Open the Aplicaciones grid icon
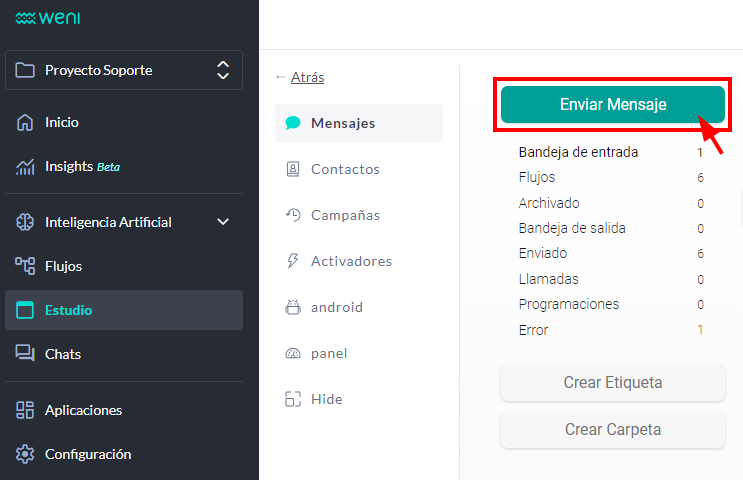The width and height of the screenshot is (743, 480). pyautogui.click(x=25, y=410)
